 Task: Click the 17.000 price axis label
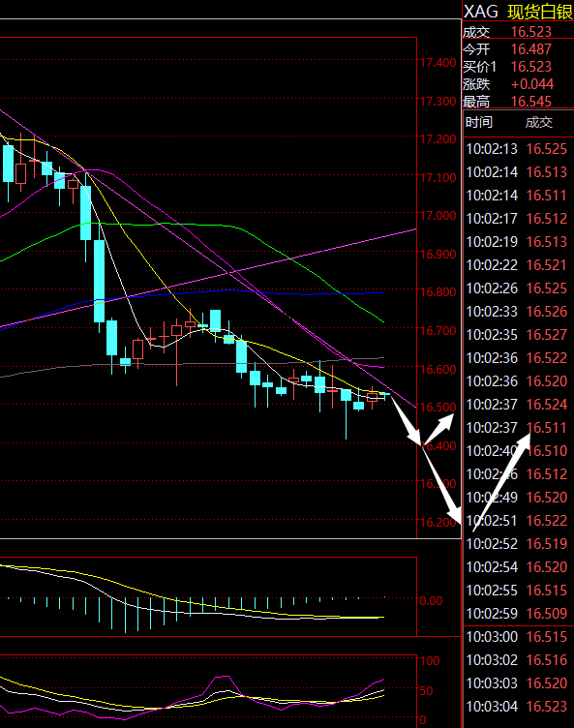[x=438, y=216]
